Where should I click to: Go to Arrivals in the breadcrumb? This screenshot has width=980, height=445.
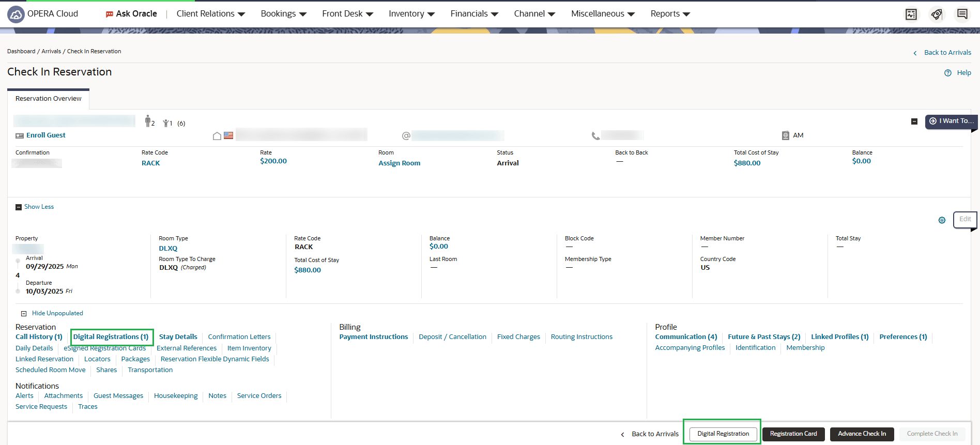(x=51, y=51)
